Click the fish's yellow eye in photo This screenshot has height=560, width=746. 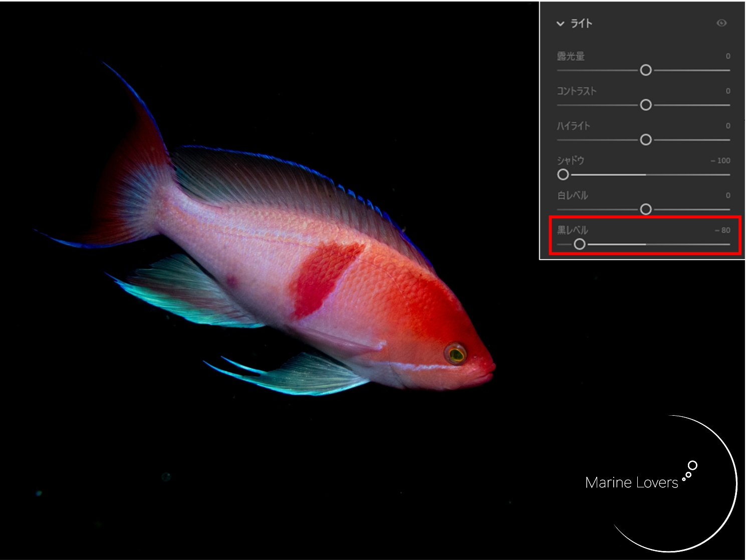[456, 355]
